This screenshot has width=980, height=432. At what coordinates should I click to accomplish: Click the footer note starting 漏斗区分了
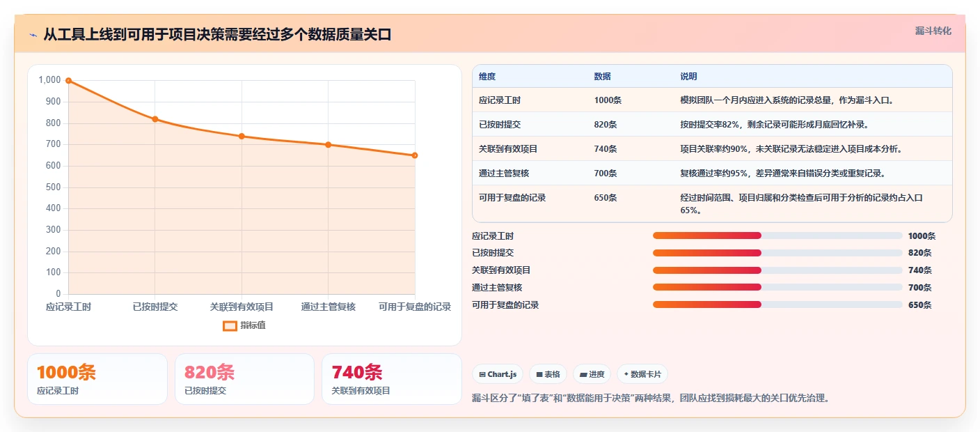point(651,399)
